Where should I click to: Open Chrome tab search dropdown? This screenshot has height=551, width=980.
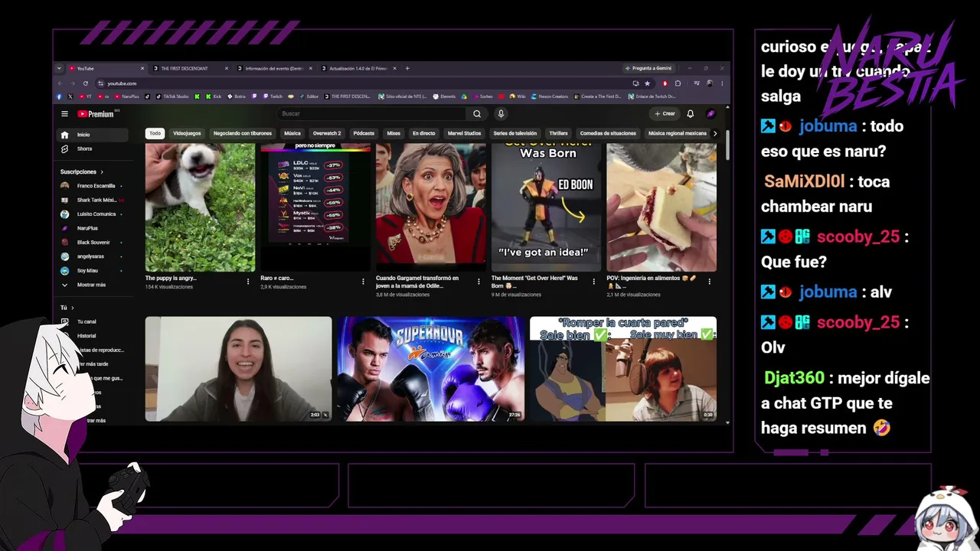pos(59,68)
